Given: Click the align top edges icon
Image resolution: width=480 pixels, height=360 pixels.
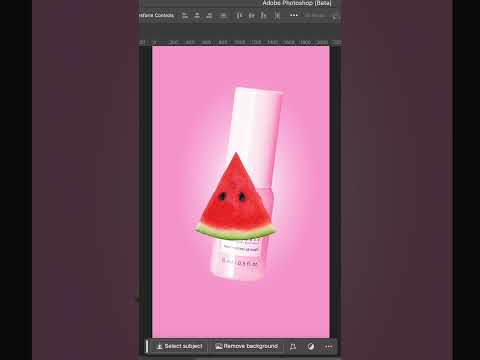Looking at the screenshot, I should [239, 15].
